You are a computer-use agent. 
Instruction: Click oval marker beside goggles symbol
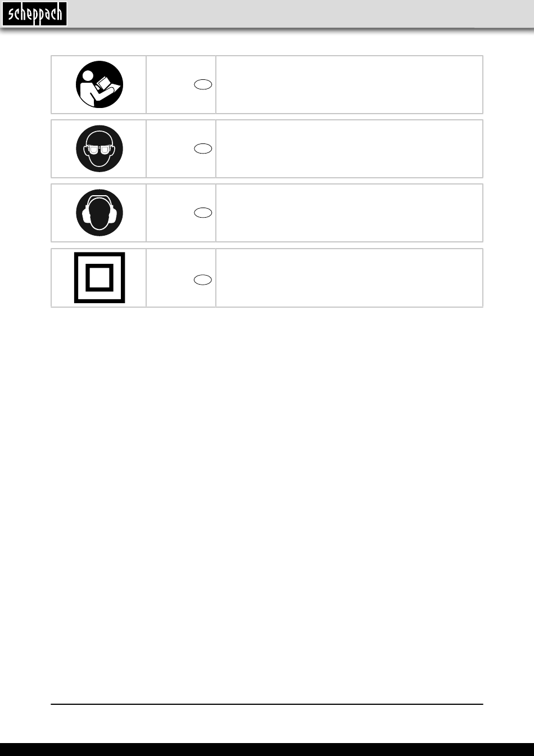coord(203,148)
